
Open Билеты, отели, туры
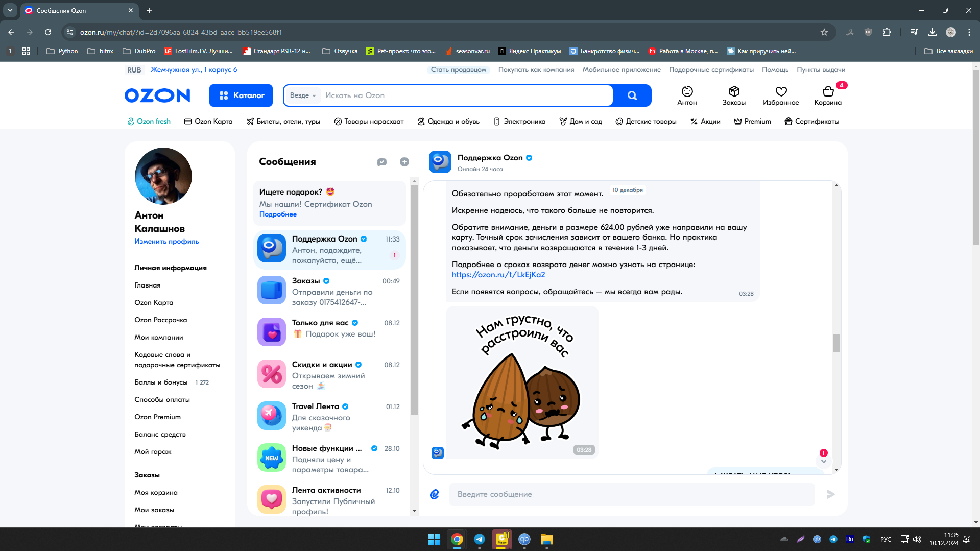point(283,122)
